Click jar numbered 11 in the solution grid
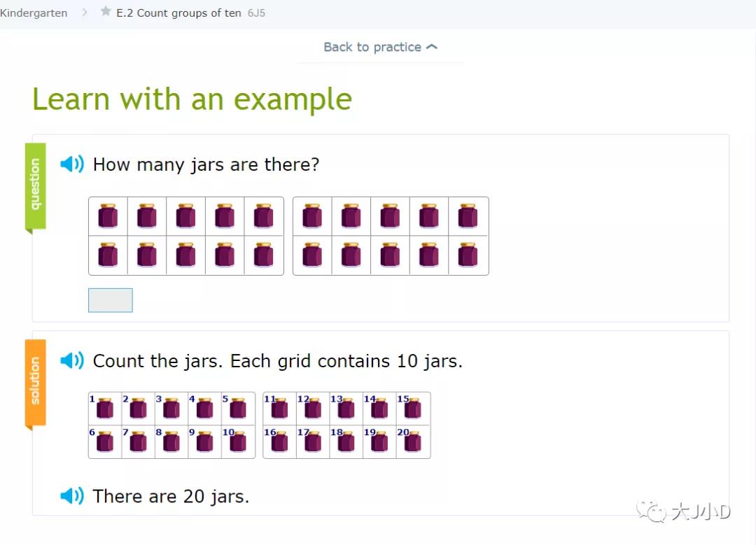This screenshot has height=545, width=756. point(279,409)
